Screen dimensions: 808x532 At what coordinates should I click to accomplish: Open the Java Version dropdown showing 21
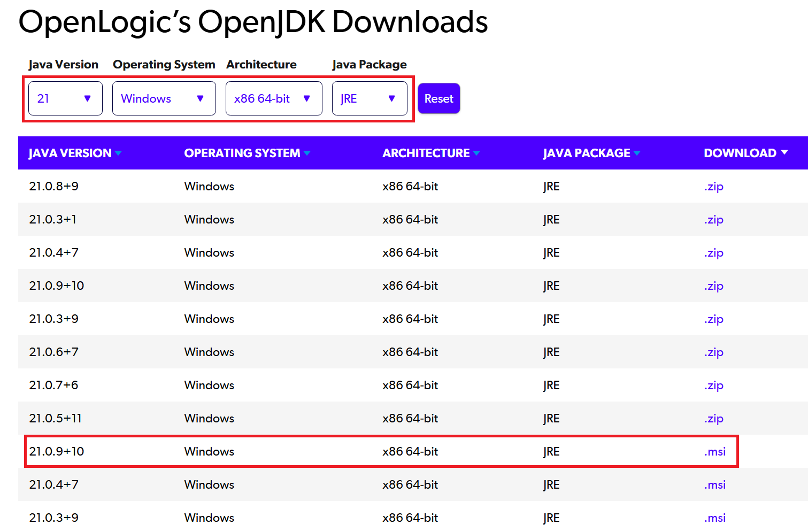(x=65, y=98)
